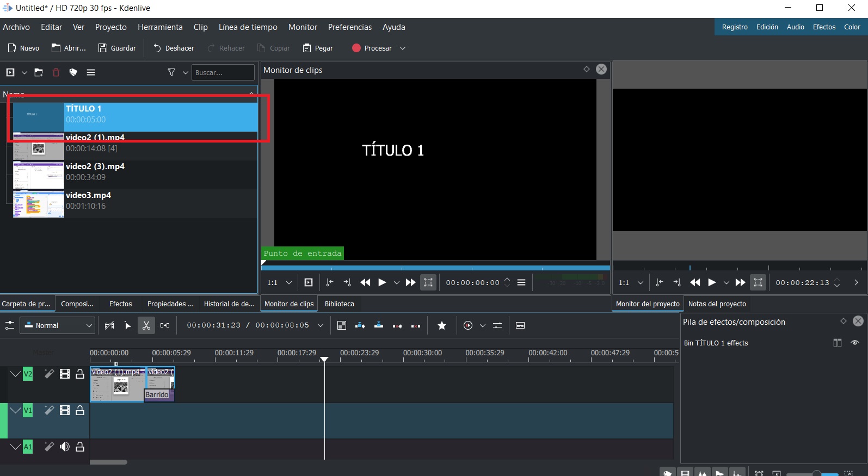Create a new folder in the project bin
This screenshot has width=868, height=476.
click(39, 72)
